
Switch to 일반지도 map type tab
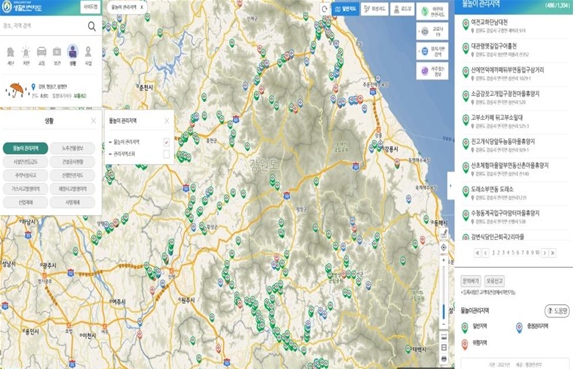[345, 9]
